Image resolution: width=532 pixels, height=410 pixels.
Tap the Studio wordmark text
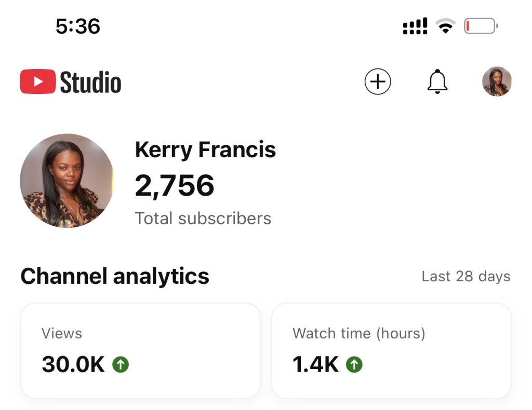click(x=91, y=83)
